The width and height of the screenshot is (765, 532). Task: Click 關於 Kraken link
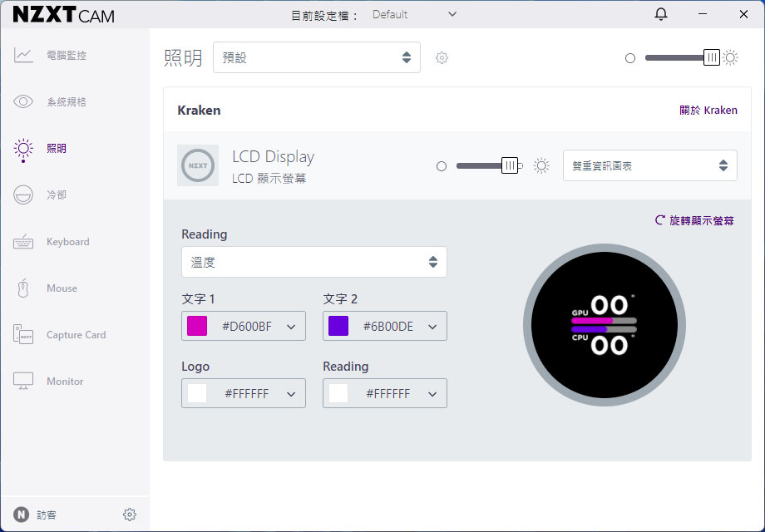click(x=708, y=111)
